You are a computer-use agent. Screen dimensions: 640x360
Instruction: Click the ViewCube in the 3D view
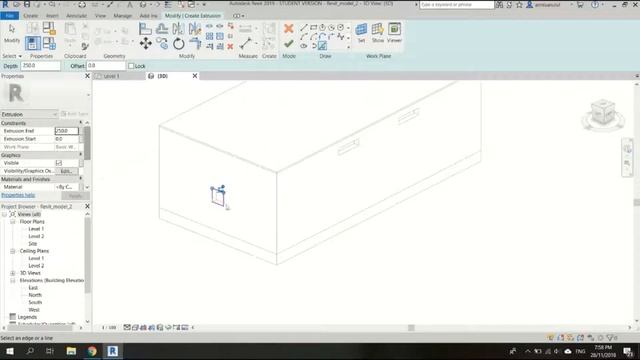tap(603, 113)
